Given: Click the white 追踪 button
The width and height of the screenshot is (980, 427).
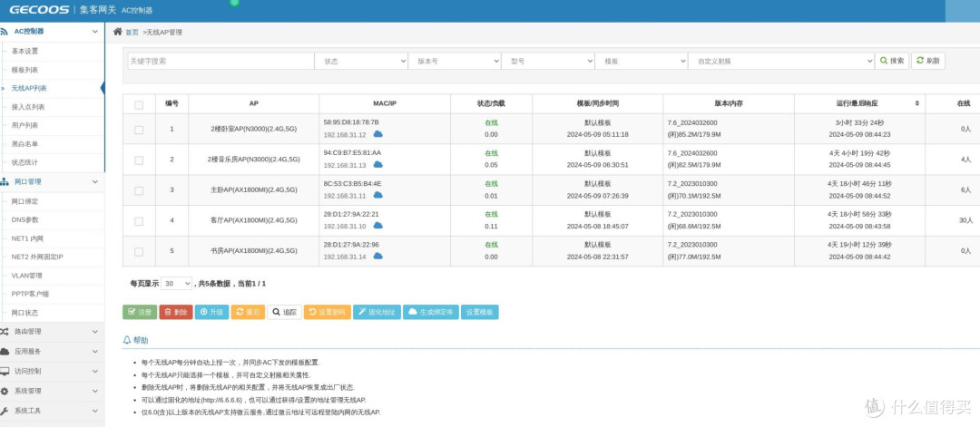Looking at the screenshot, I should [284, 312].
